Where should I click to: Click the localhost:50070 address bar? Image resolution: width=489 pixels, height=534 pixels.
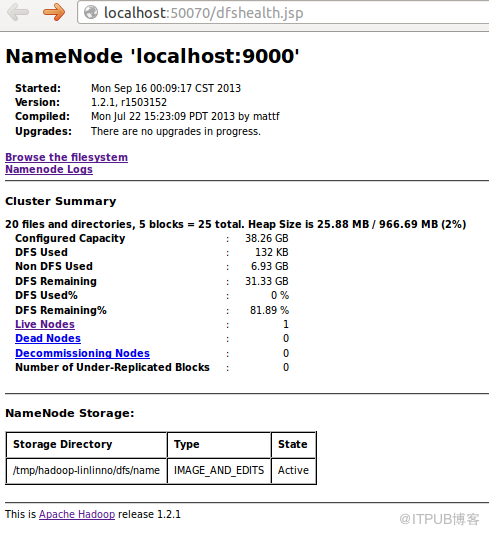tap(283, 13)
